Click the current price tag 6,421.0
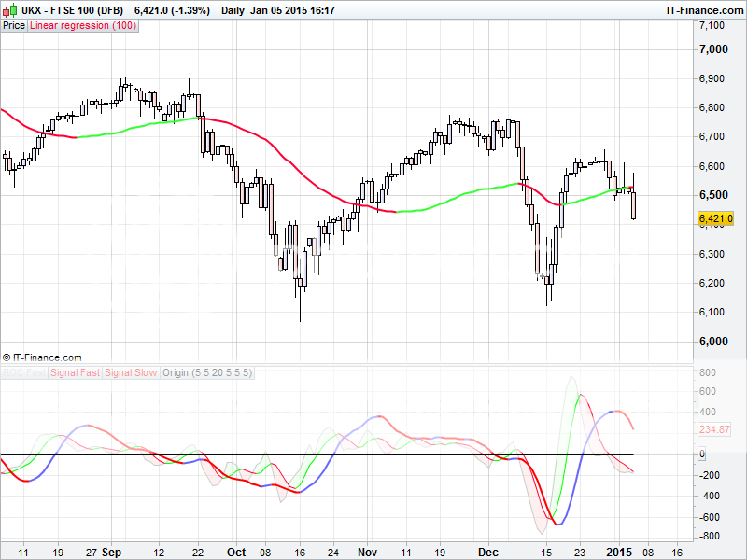Screen dimensions: 747x560 [x=716, y=218]
